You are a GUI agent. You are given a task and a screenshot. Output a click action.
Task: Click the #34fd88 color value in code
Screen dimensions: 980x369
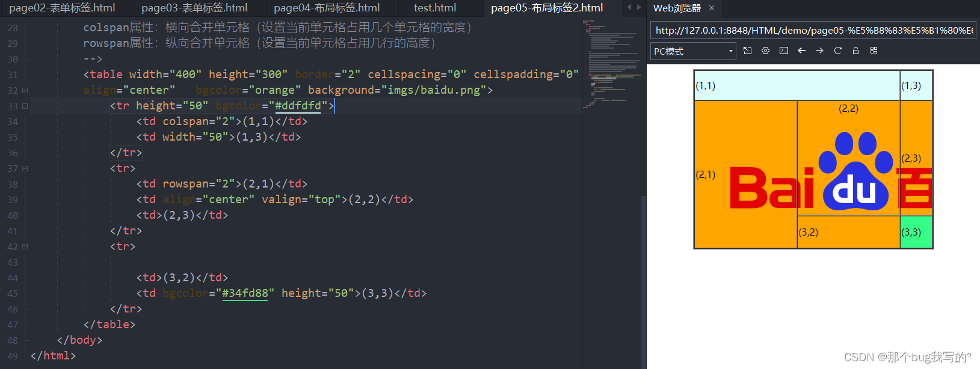245,293
